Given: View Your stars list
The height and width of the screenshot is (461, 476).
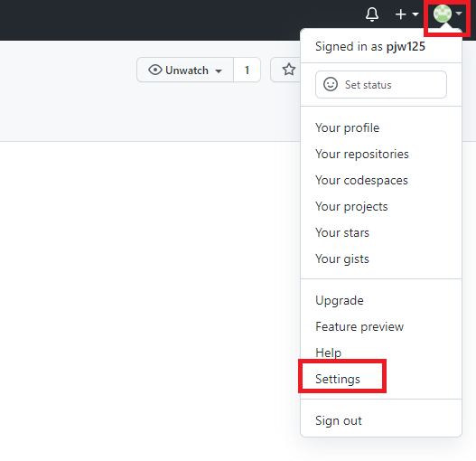Looking at the screenshot, I should tap(342, 233).
